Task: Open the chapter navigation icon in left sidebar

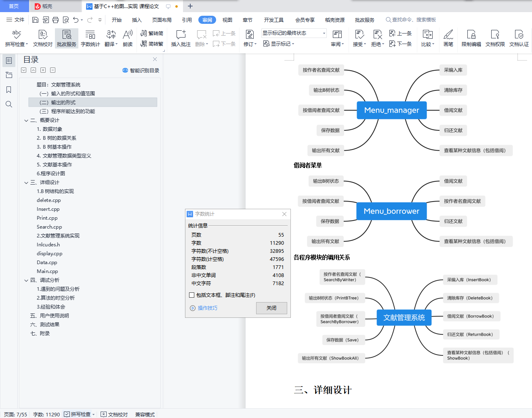Action: (9, 75)
